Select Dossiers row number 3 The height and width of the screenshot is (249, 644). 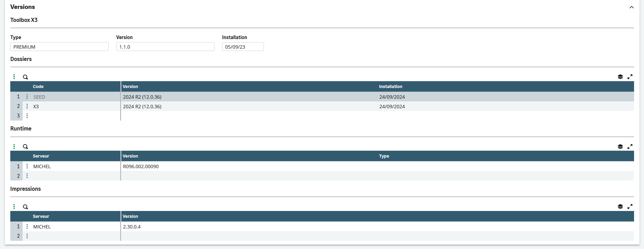tap(18, 116)
